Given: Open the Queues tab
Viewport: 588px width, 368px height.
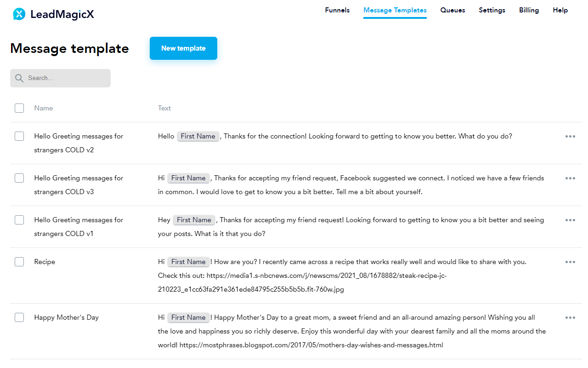Looking at the screenshot, I should pyautogui.click(x=452, y=10).
